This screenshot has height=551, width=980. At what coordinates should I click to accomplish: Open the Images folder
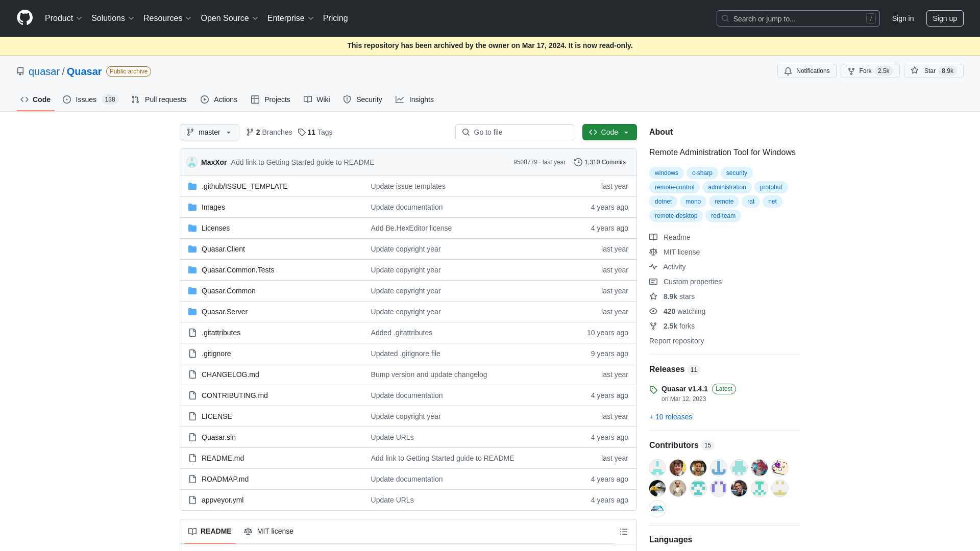[x=213, y=207]
